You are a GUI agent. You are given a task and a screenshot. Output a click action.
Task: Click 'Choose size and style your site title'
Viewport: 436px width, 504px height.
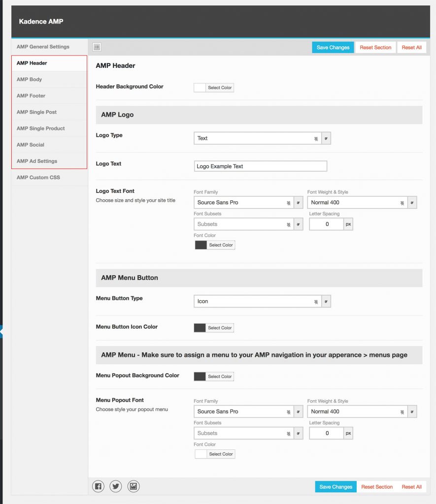[135, 200]
